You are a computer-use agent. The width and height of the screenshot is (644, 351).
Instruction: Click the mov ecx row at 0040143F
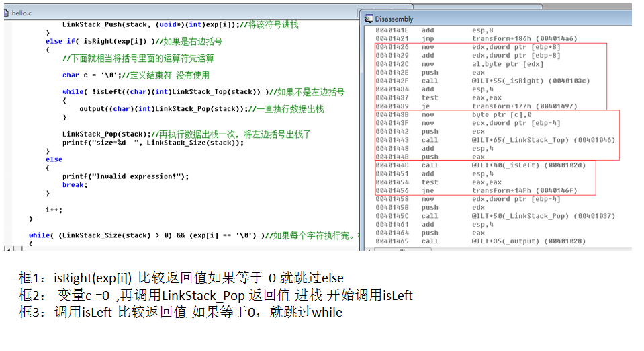(468, 123)
